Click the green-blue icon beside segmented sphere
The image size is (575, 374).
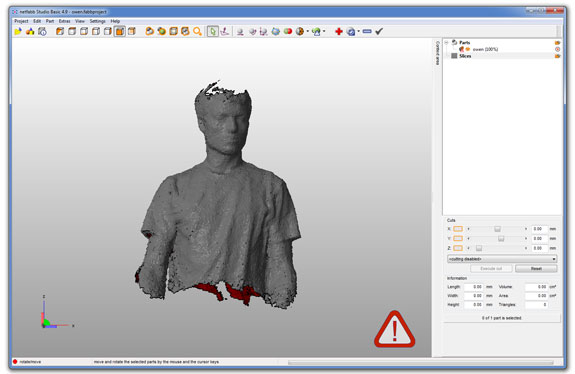point(316,32)
